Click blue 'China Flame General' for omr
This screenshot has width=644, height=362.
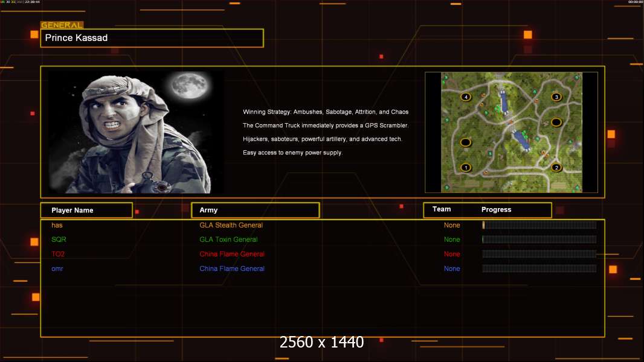[x=231, y=269]
